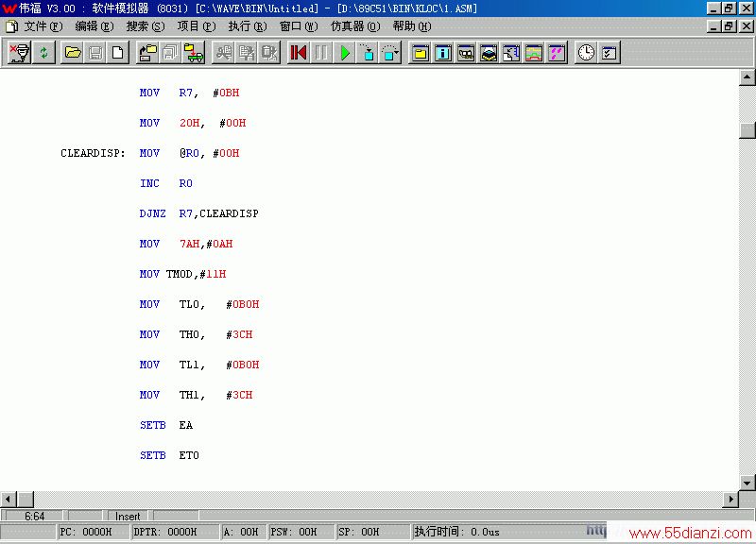The height and width of the screenshot is (544, 756).
Task: Restore the inner document window
Action: tap(729, 26)
